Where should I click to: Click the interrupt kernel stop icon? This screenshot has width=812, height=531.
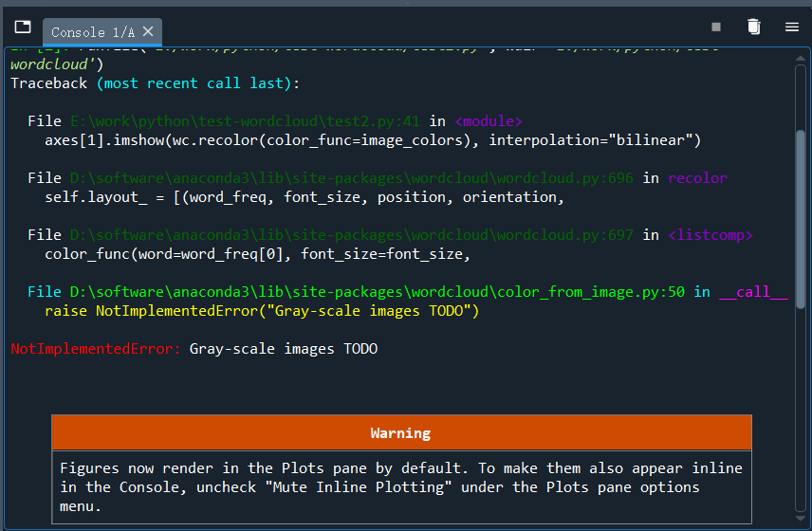point(716,27)
